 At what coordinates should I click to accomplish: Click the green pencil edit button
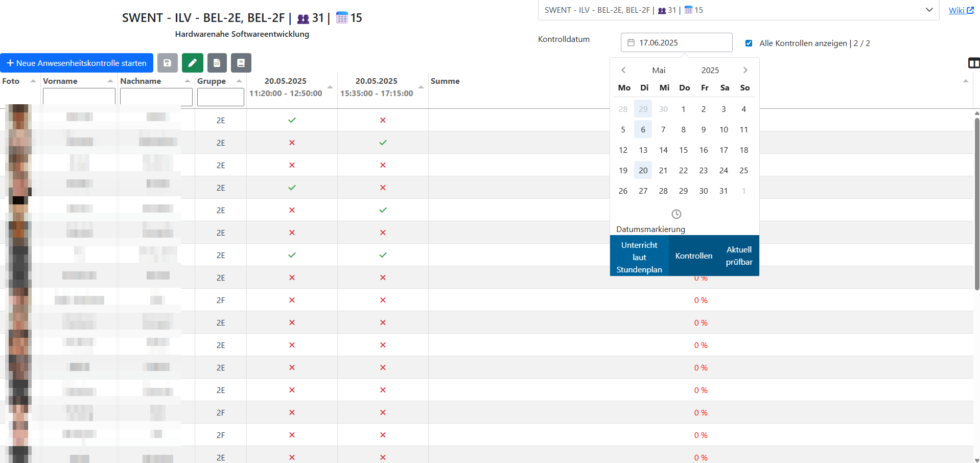pyautogui.click(x=192, y=63)
